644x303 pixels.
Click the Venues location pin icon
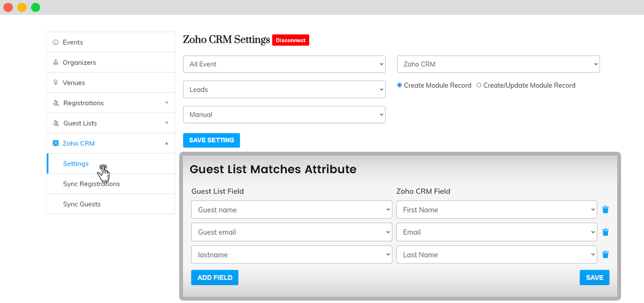coord(56,83)
